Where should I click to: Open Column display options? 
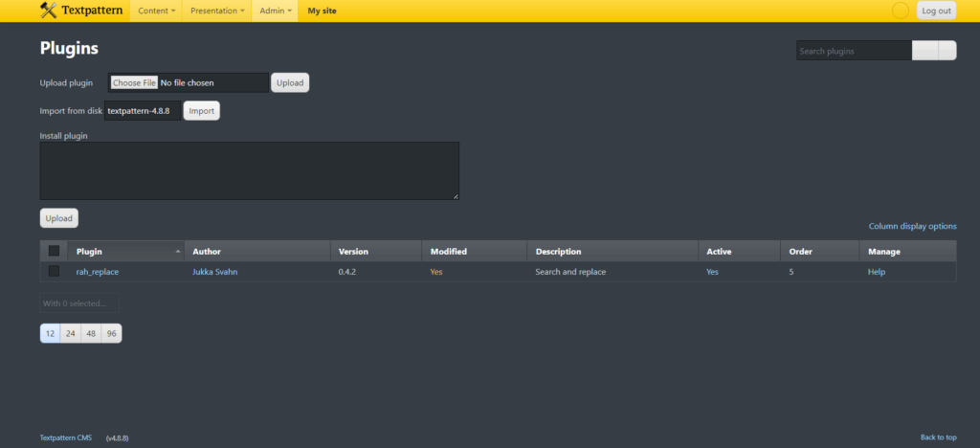(x=912, y=226)
